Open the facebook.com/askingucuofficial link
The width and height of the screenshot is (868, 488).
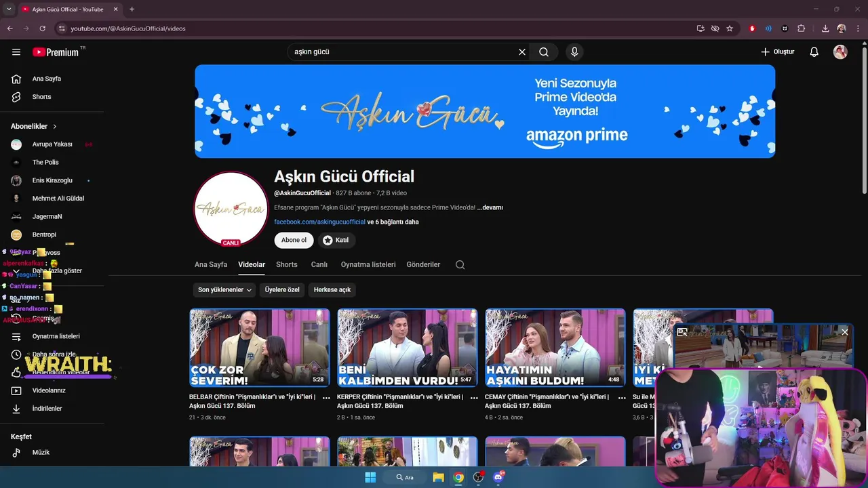point(319,222)
